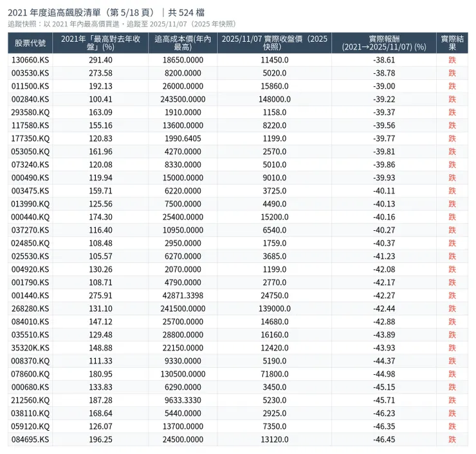Click the 實際結果 column header
The width and height of the screenshot is (476, 454).
pos(452,43)
